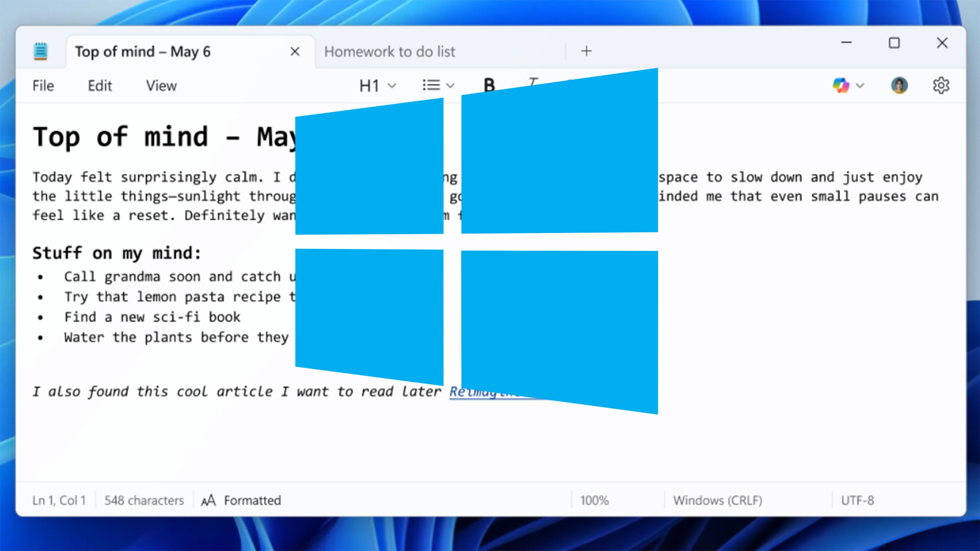Click 'Find a new sci-fi book' bullet

pyautogui.click(x=152, y=317)
